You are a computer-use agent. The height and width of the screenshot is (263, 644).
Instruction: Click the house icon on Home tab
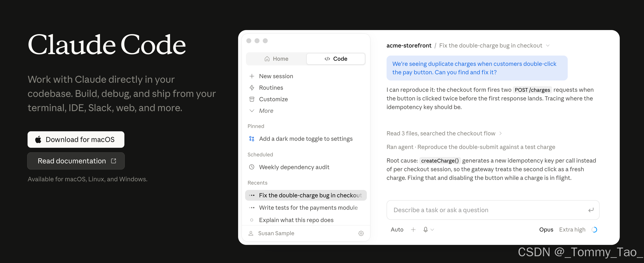pyautogui.click(x=267, y=59)
